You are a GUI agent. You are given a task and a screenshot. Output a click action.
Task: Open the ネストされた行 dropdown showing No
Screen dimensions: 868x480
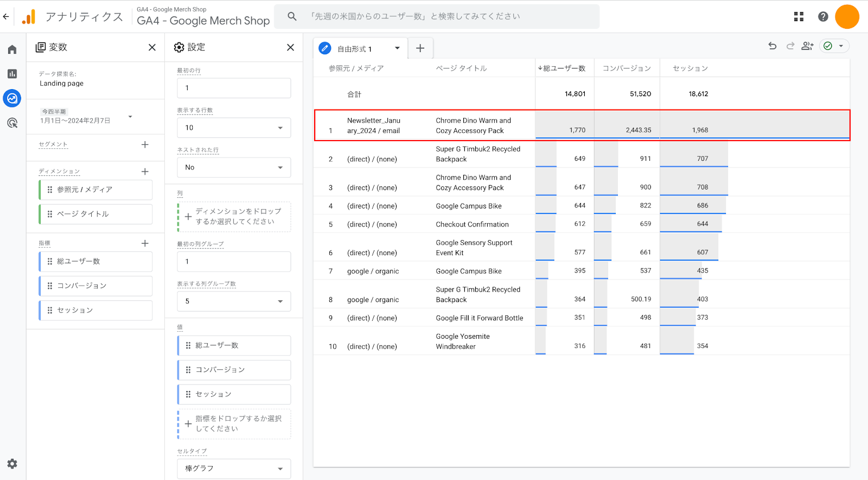[x=234, y=167]
